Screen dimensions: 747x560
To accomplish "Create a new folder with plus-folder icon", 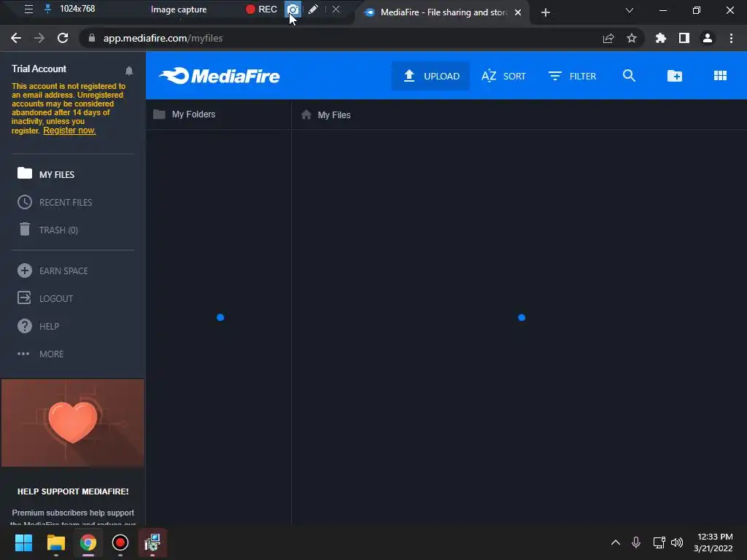I will [675, 76].
